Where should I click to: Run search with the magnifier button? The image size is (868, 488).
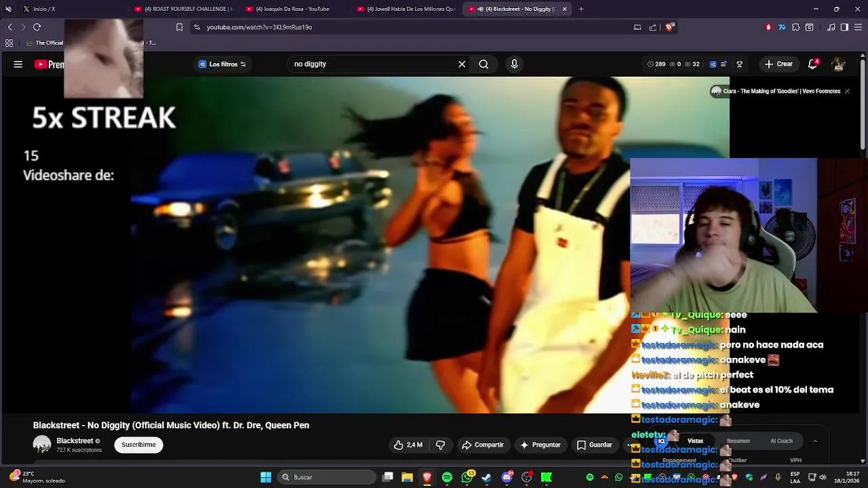point(484,64)
